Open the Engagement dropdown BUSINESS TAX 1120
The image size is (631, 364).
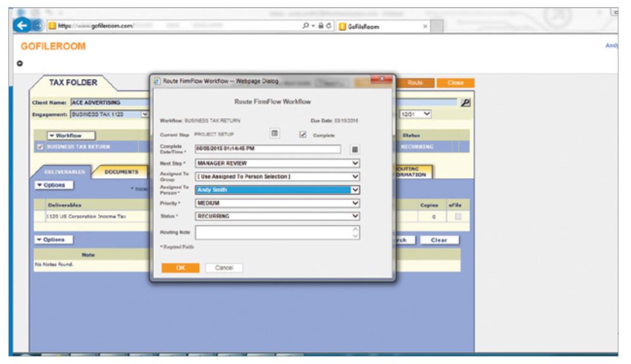[x=110, y=114]
